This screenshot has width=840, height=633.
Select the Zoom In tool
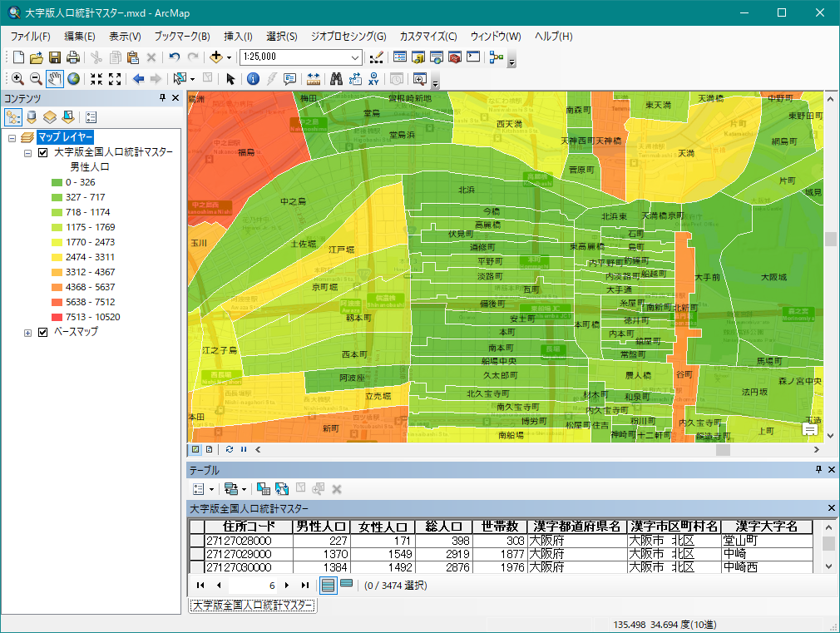17,79
